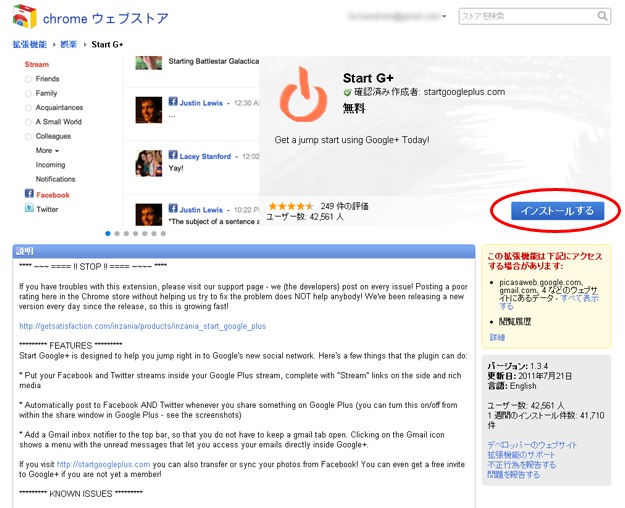Show the first screenshot via carousel dot

coord(108,234)
